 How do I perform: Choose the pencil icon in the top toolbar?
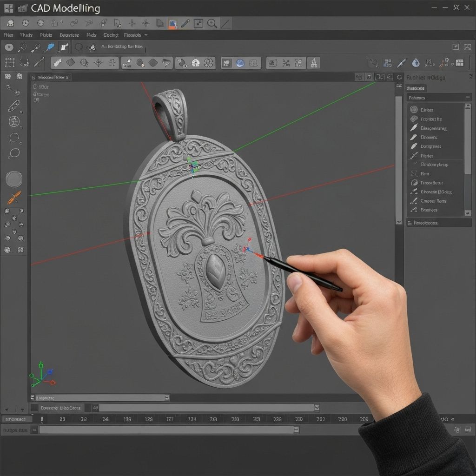185,23
